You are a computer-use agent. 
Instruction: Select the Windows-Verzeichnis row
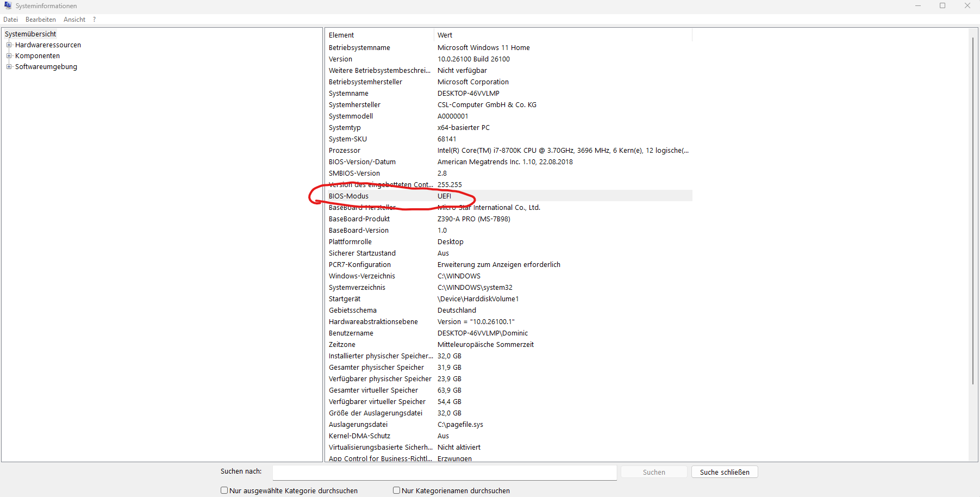[509, 276]
